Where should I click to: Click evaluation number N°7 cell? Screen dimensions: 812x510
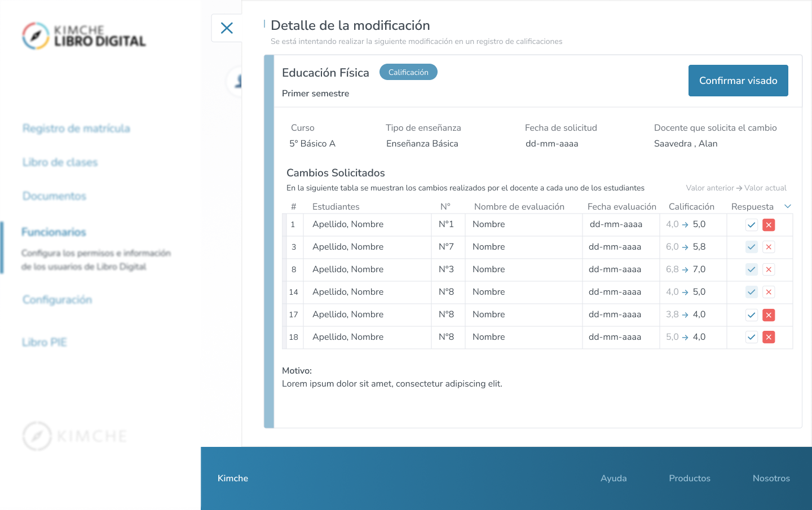(446, 247)
